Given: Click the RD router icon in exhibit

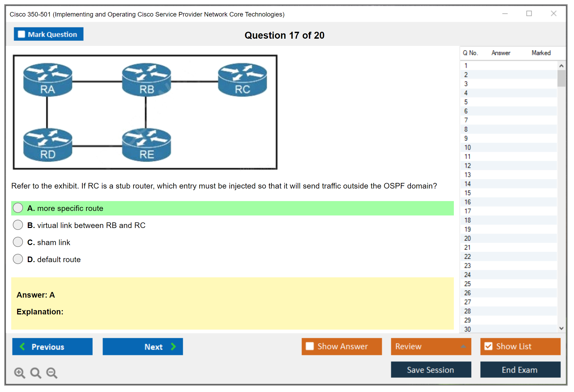Looking at the screenshot, I should pos(48,145).
